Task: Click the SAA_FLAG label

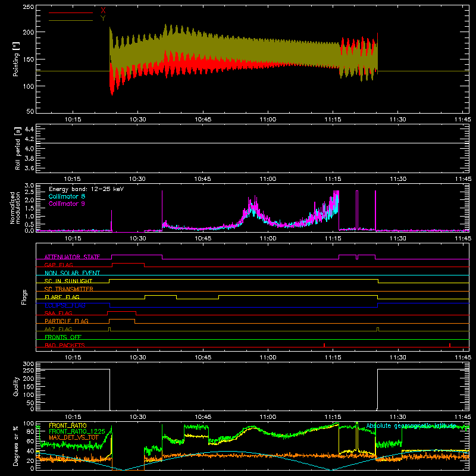Action: click(58, 313)
